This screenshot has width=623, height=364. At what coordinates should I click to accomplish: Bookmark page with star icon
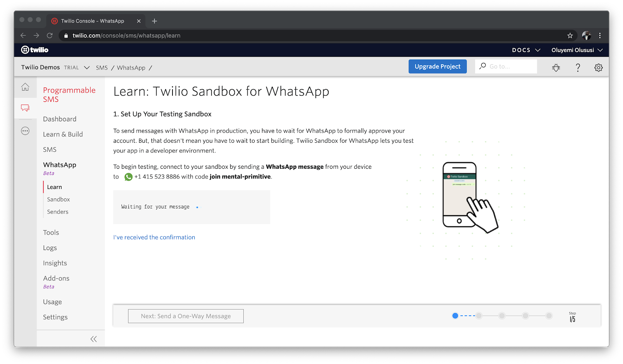(x=570, y=35)
